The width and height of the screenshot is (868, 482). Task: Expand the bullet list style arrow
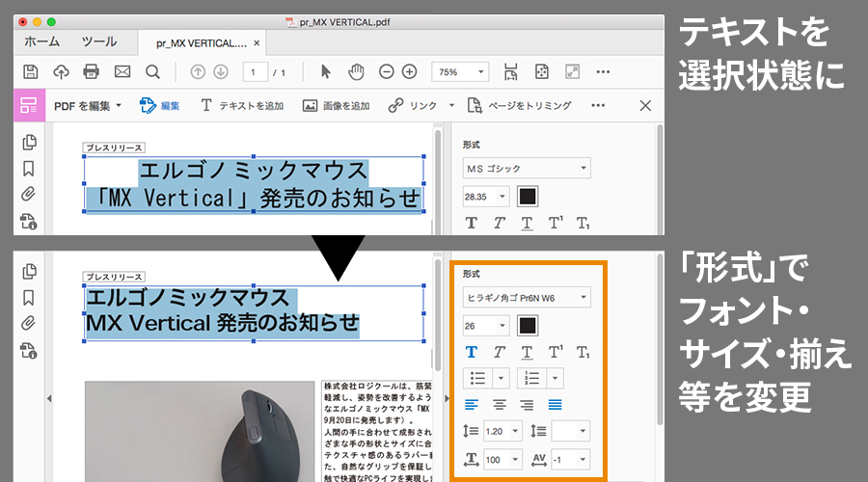501,379
